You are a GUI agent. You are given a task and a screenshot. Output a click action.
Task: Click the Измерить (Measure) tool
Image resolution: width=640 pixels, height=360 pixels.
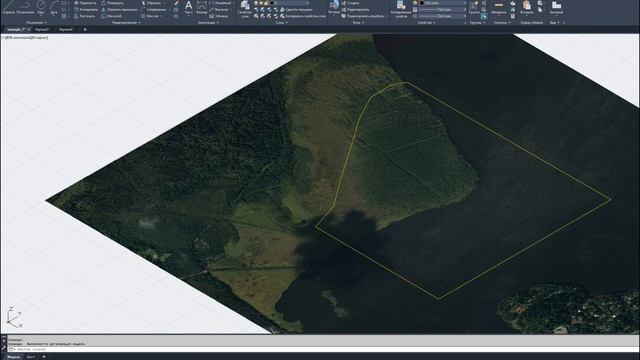tap(499, 7)
